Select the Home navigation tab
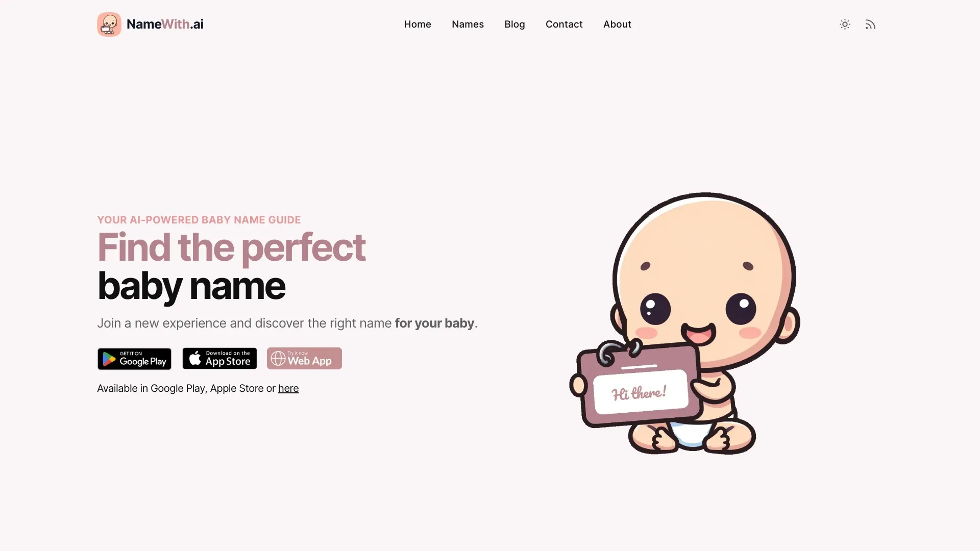Viewport: 980px width, 551px height. tap(418, 24)
